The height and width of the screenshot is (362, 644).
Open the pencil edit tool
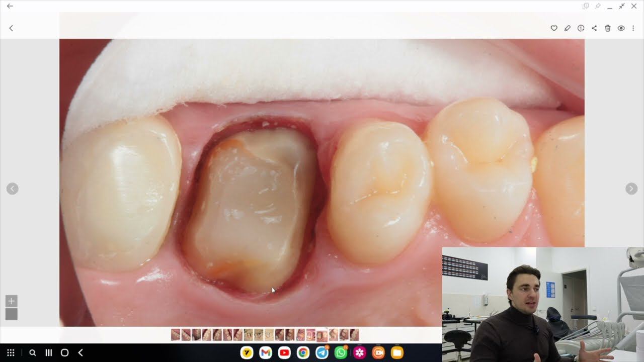click(x=568, y=28)
